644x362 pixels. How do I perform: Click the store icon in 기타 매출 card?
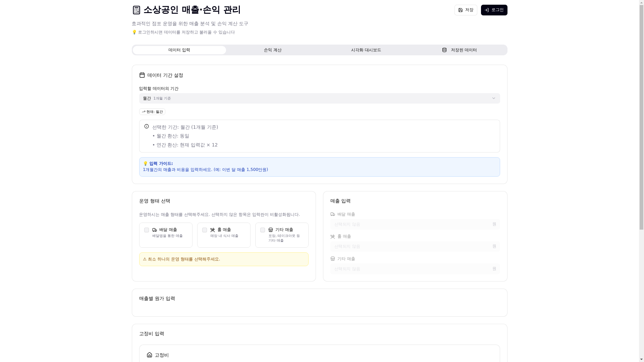click(x=271, y=230)
